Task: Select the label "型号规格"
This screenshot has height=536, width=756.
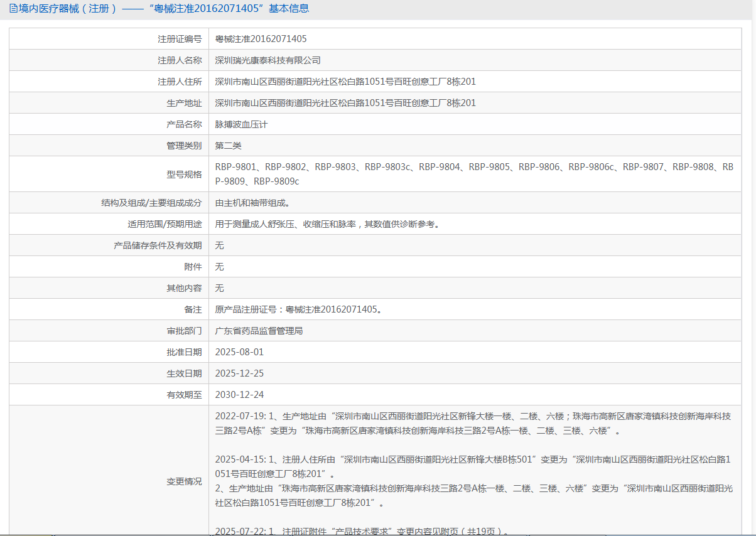Action: tap(184, 174)
